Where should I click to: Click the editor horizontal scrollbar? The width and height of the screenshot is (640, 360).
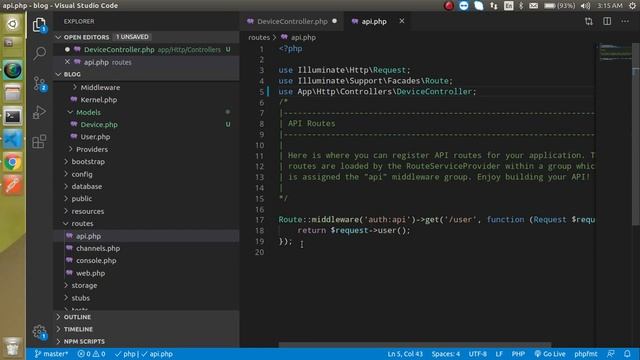[x=415, y=345]
